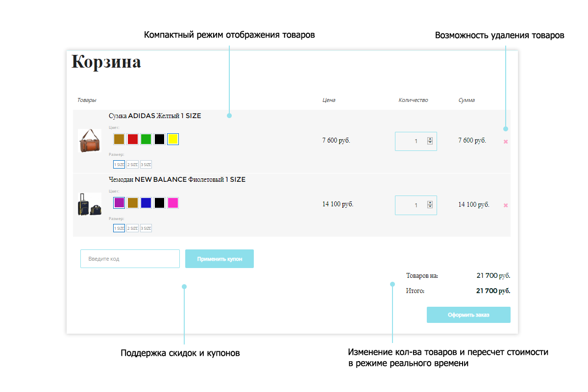Image resolution: width=588 pixels, height=392 pixels.
Task: Choose black swatch for NEW BALANCE suitcase
Action: 159,203
